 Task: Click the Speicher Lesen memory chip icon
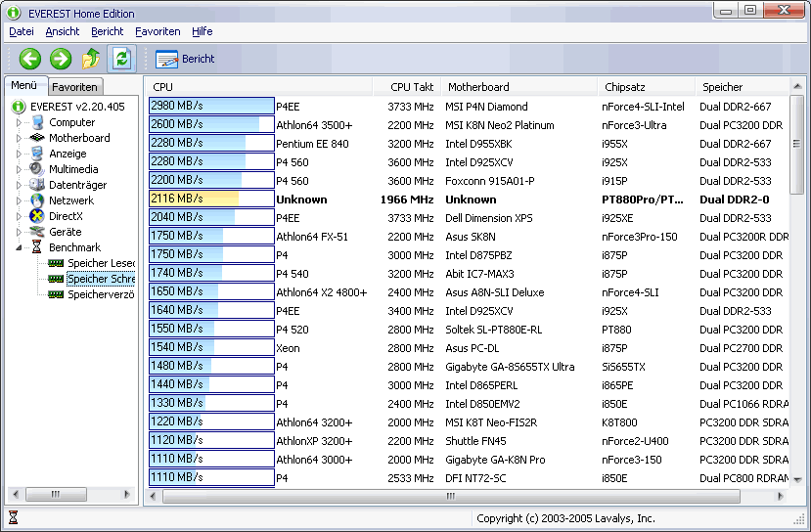56,263
